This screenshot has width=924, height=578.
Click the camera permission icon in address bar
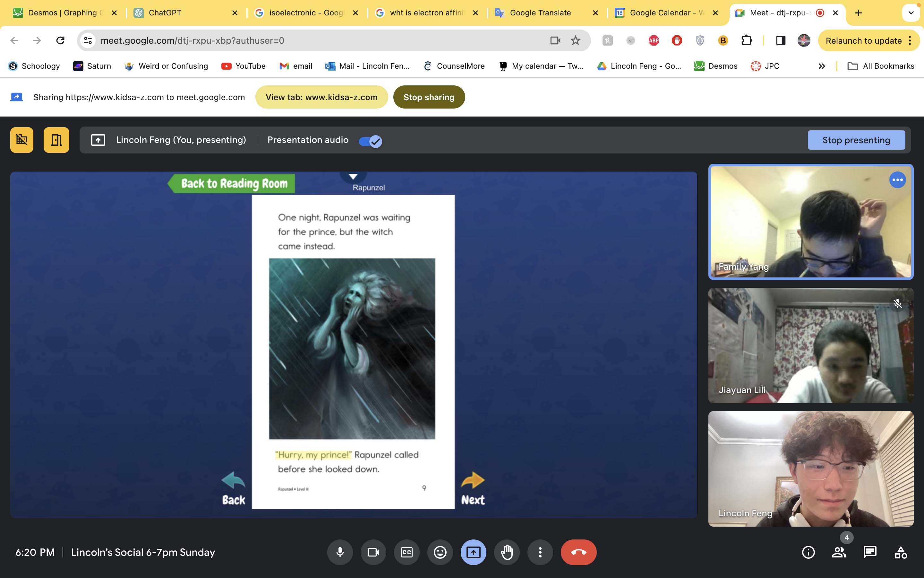click(555, 40)
